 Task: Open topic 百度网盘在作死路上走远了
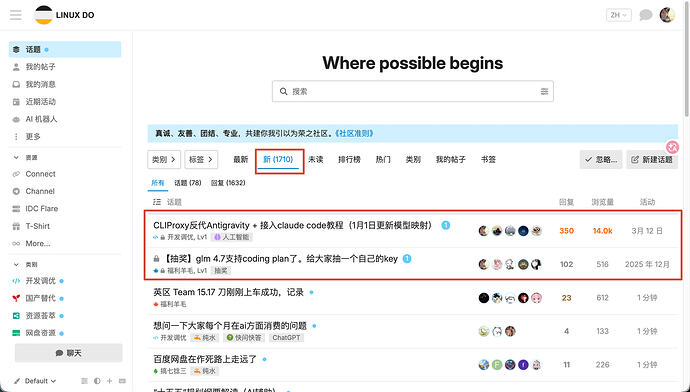click(x=205, y=359)
